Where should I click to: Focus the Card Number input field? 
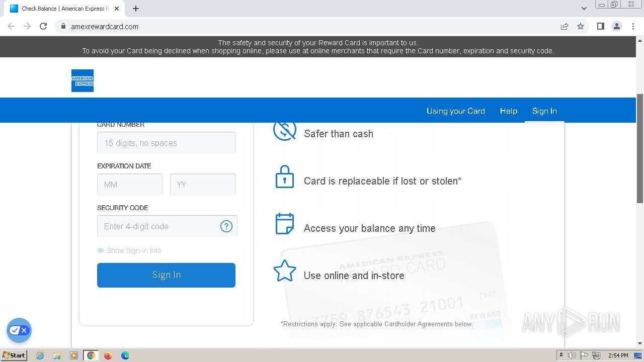166,143
